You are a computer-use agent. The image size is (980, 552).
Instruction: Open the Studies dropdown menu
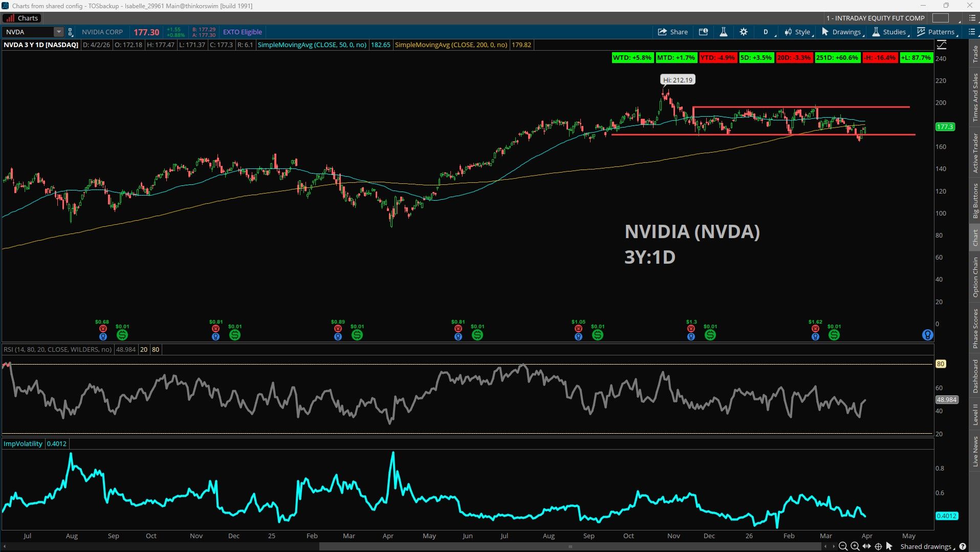click(890, 32)
